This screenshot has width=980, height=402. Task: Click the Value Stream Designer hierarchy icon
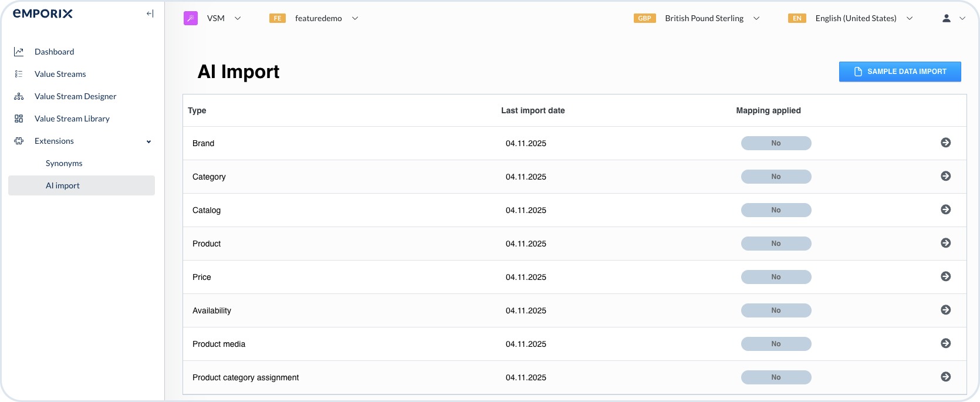pos(19,96)
